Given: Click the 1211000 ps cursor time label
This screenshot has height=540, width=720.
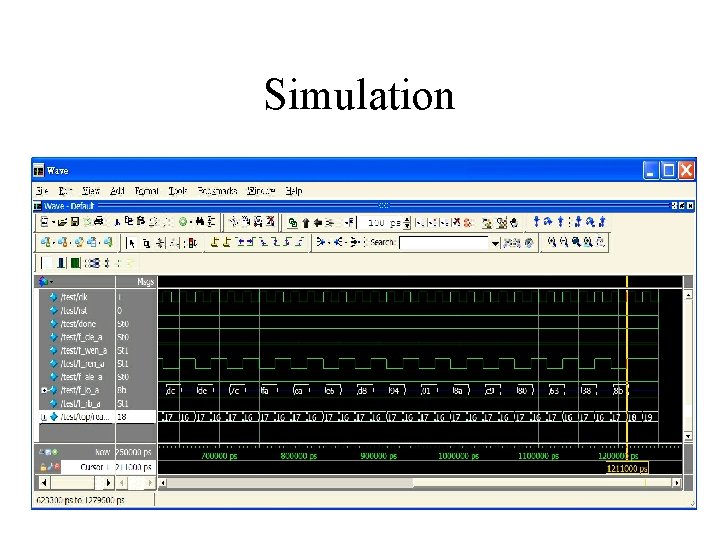Looking at the screenshot, I should (x=627, y=468).
